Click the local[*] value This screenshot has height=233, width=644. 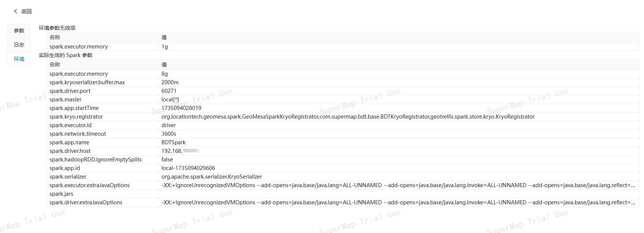170,100
